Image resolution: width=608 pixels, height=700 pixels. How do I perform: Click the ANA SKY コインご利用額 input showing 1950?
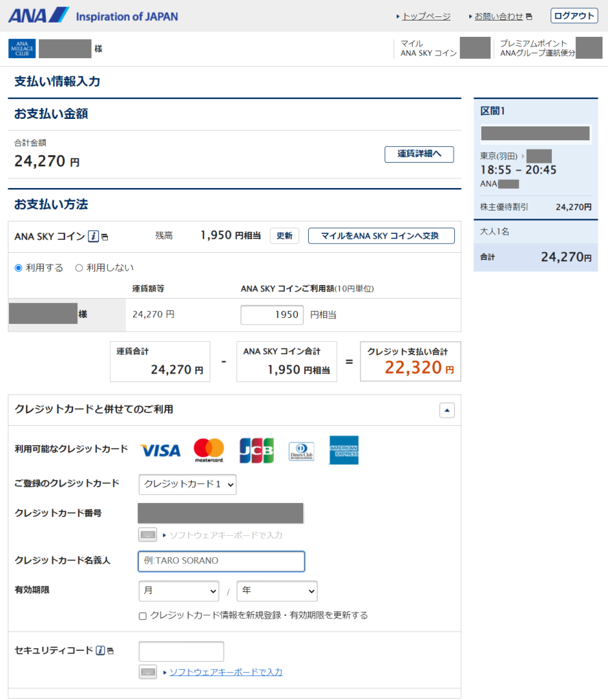click(272, 314)
